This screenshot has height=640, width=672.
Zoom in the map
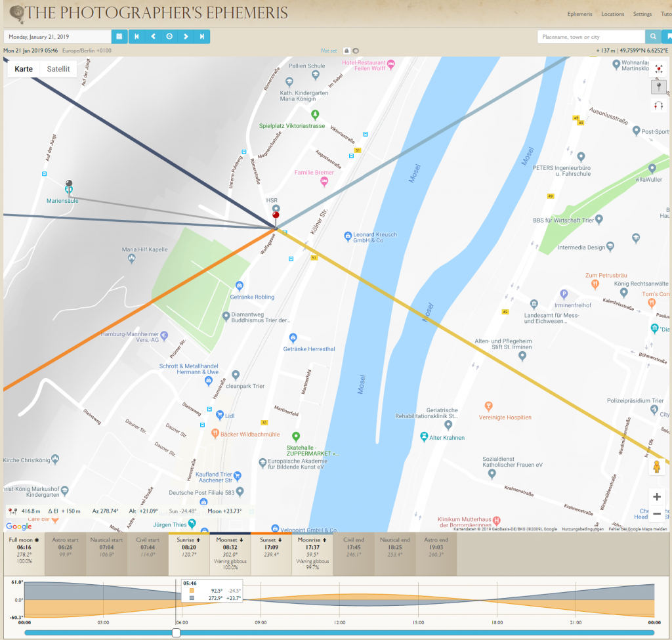[x=656, y=497]
